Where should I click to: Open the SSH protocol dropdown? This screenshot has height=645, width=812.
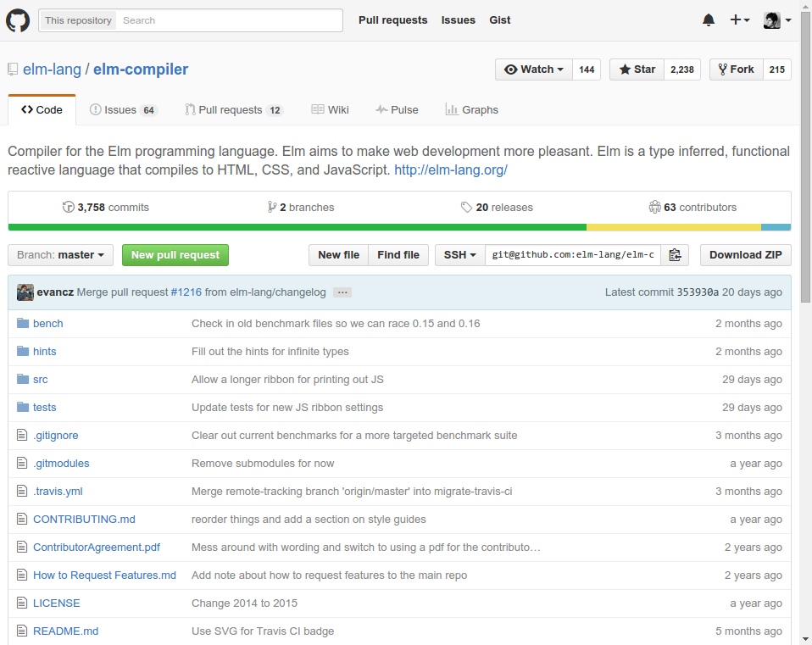(x=460, y=255)
